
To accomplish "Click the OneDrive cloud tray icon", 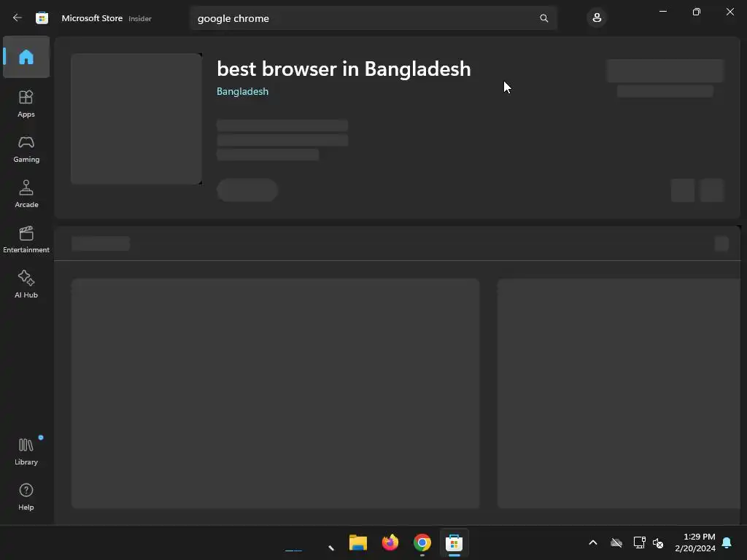I will point(616,542).
